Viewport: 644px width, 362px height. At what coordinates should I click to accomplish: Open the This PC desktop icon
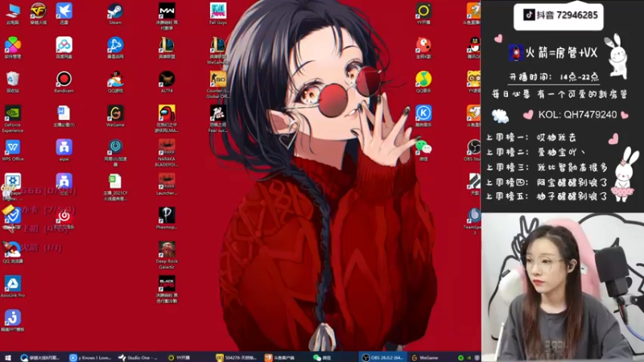13,13
